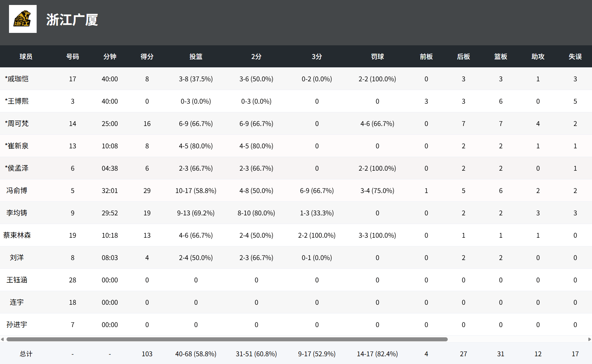This screenshot has width=592, height=364.
Task: Click player name 孙进宇
Action: click(x=17, y=325)
